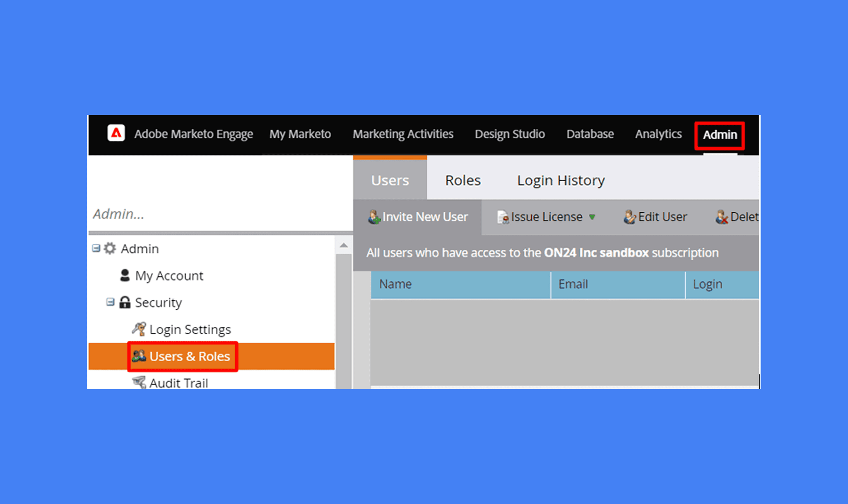This screenshot has height=504, width=848.
Task: Click the My Account person icon
Action: [125, 275]
